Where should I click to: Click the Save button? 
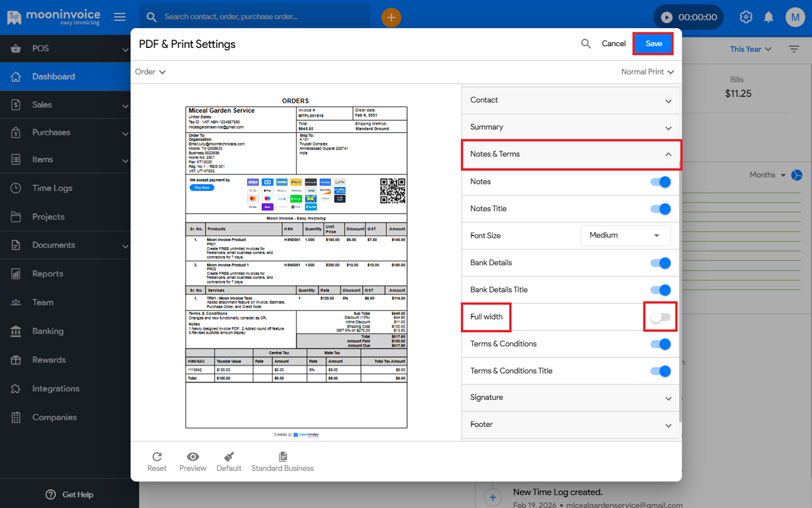click(653, 43)
